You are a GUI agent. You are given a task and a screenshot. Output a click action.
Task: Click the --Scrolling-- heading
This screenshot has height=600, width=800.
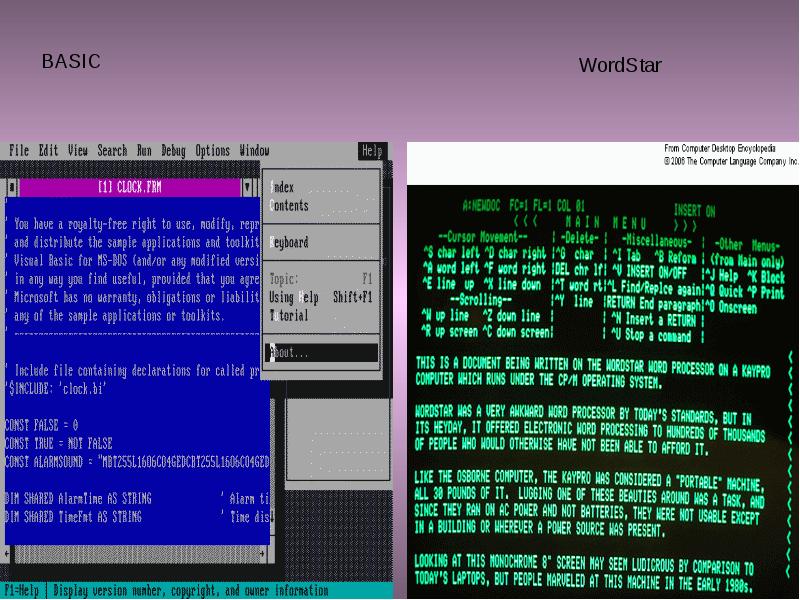[481, 299]
